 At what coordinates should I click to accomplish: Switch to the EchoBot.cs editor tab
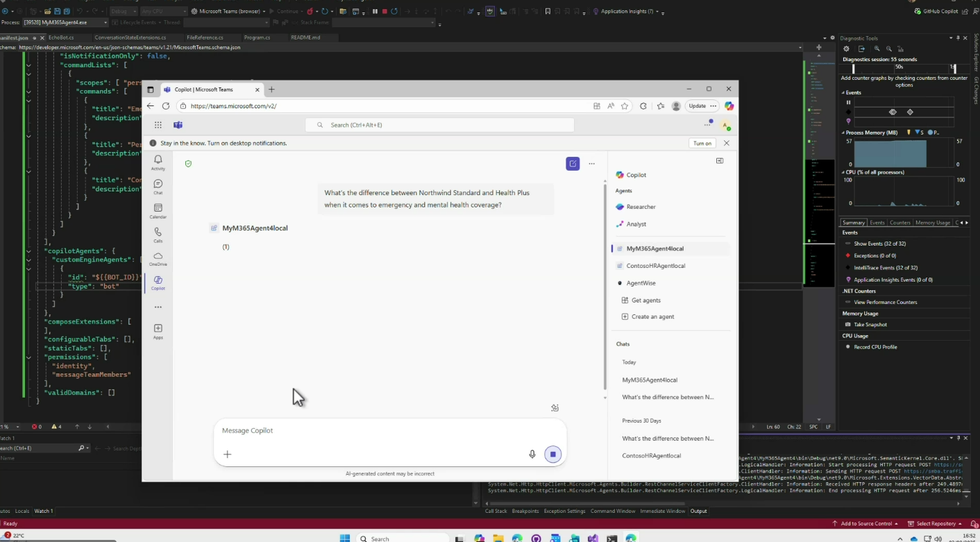61,37
